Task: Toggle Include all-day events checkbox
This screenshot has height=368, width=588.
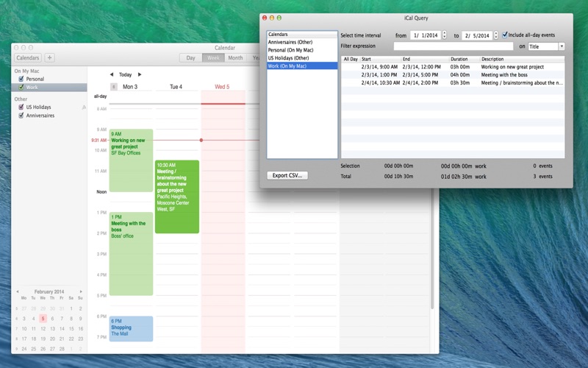Action: [x=505, y=35]
